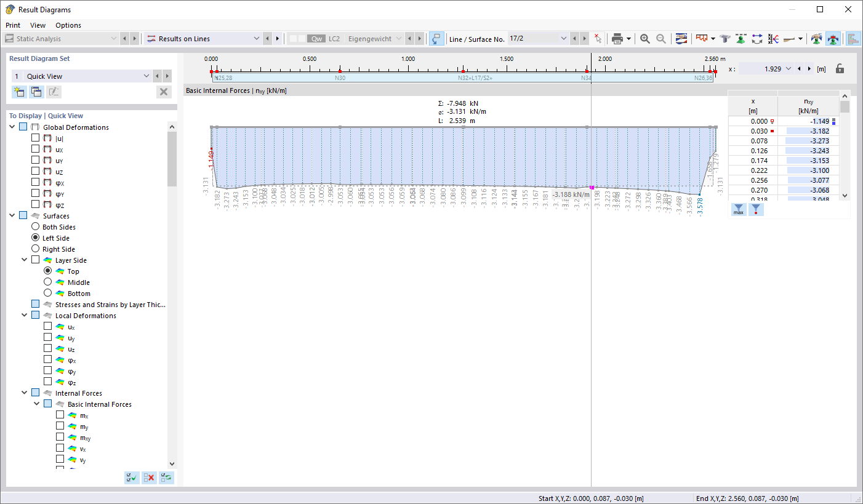863x504 pixels.
Task: Collapse the Internal Forces tree branch
Action: (x=25, y=393)
